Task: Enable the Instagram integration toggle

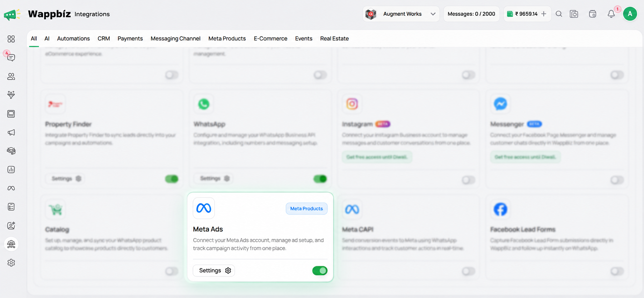Action: point(468,180)
